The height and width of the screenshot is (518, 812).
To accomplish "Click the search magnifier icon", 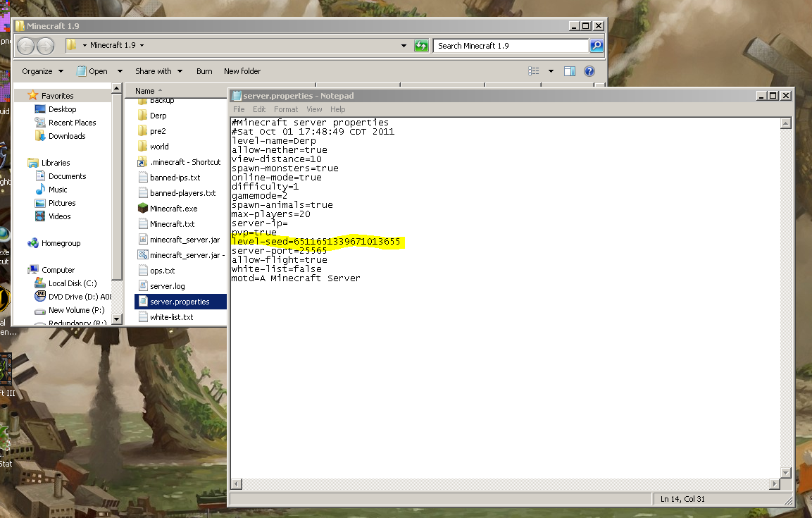I will 596,46.
